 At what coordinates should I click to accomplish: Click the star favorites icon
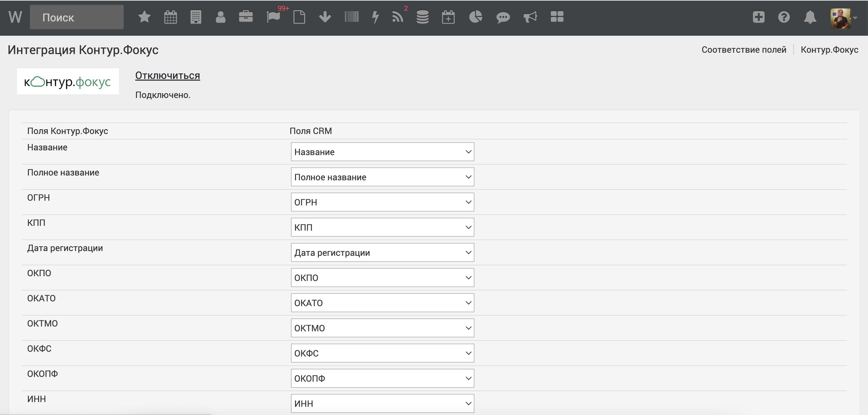click(x=144, y=17)
